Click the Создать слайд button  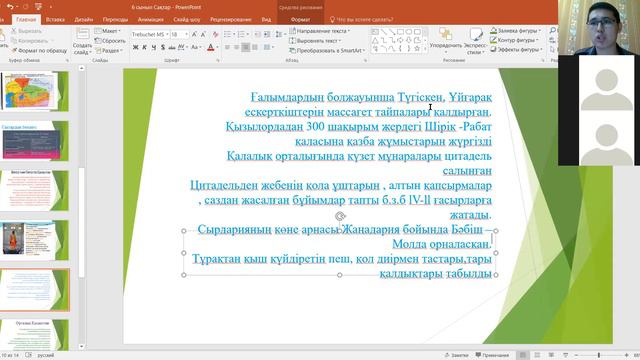pos(82,42)
